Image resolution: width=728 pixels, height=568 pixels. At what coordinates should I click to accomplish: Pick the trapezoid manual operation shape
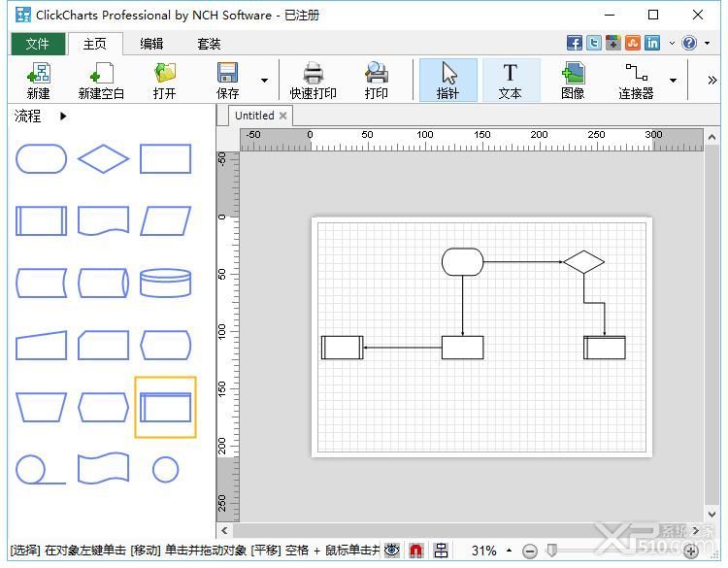pos(42,407)
